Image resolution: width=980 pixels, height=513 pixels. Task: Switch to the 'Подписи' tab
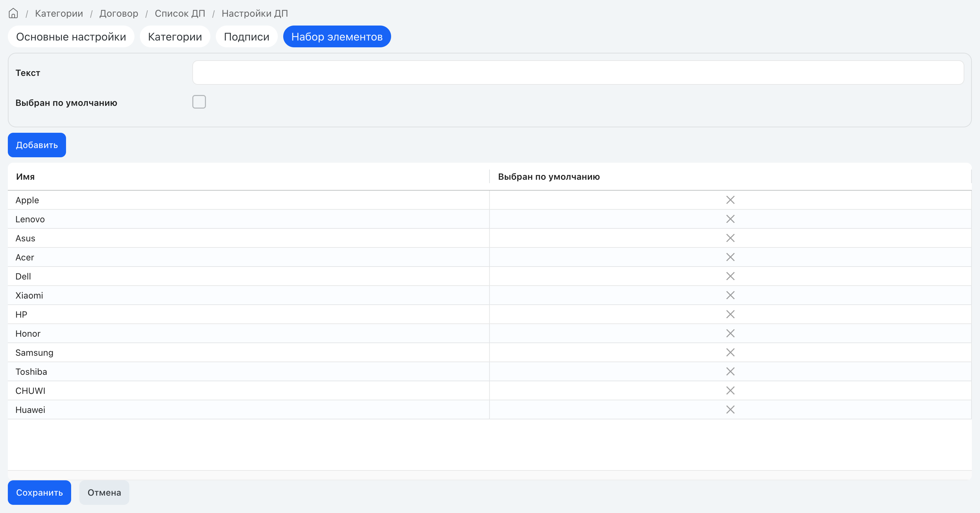coord(246,36)
